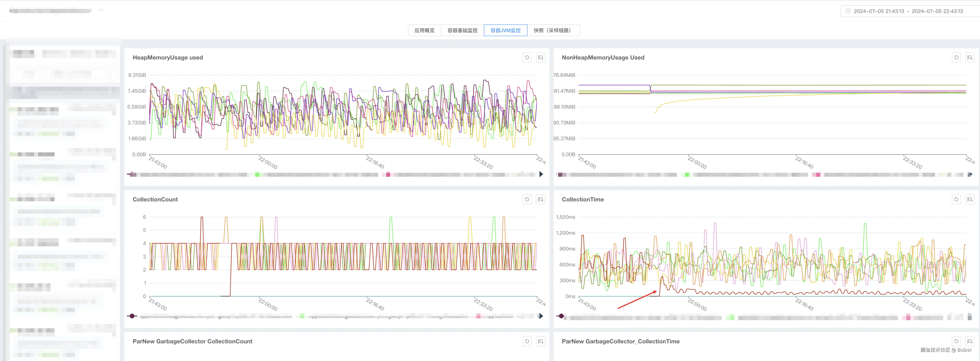Zoom out the HeapMemoryUsage used chart
The height and width of the screenshot is (361, 980).
(541, 58)
